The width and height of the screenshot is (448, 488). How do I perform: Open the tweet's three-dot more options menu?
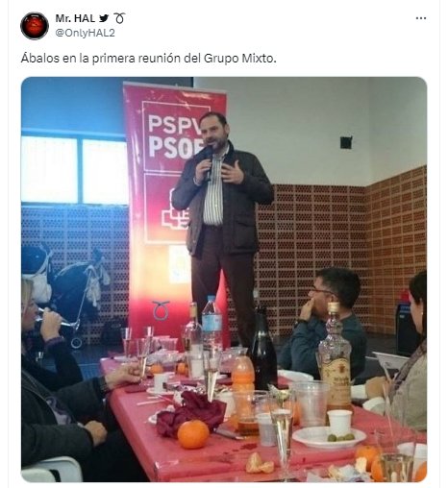click(420, 18)
